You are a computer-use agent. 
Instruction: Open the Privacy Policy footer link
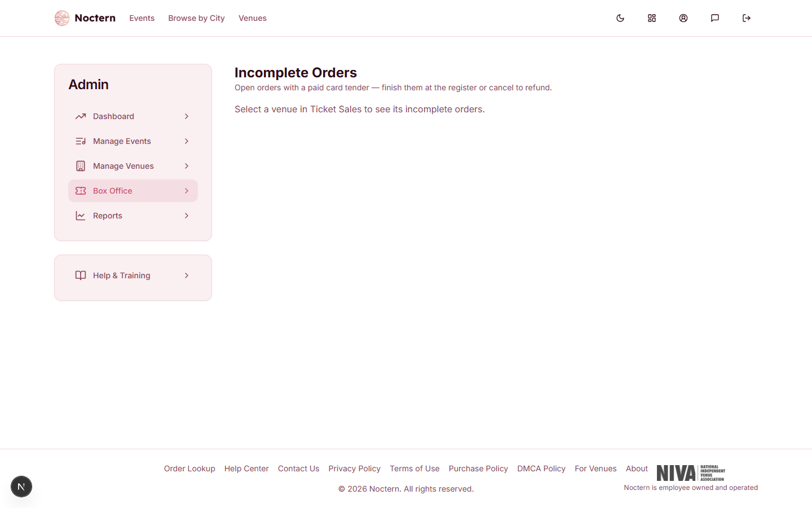click(354, 468)
